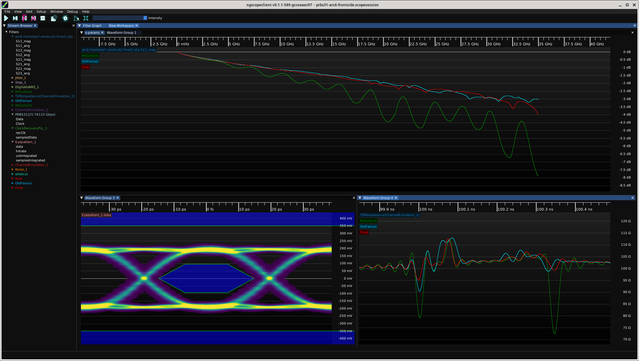Select the hitrate stream
This screenshot has width=639, height=361.
click(21, 151)
